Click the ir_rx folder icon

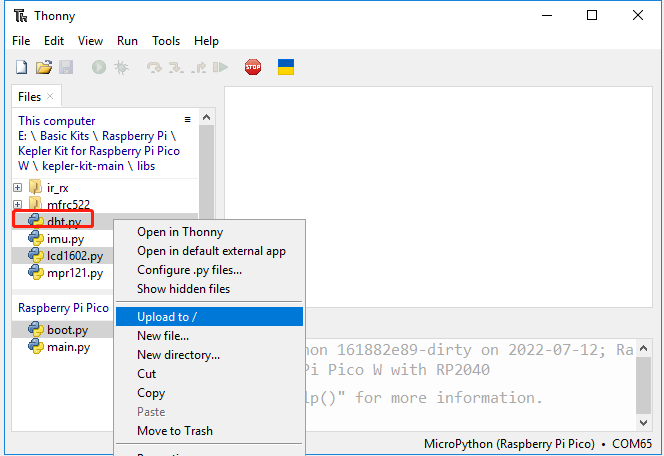(x=35, y=187)
